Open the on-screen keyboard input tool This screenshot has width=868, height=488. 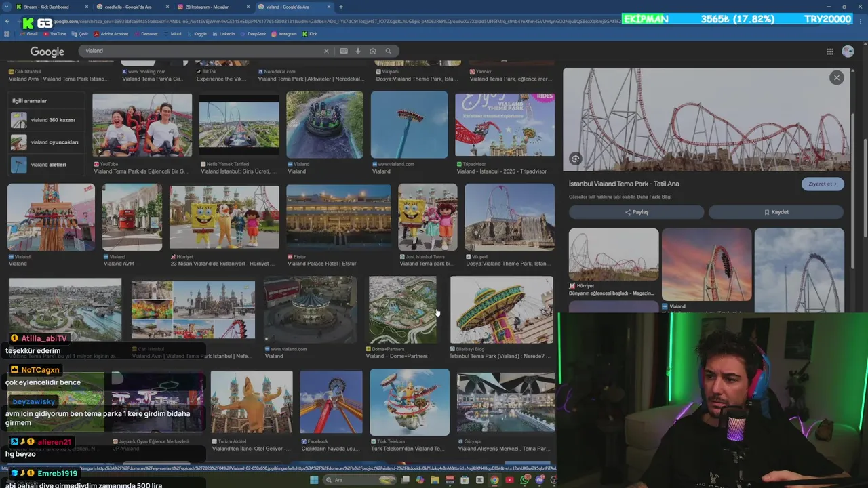pyautogui.click(x=344, y=51)
